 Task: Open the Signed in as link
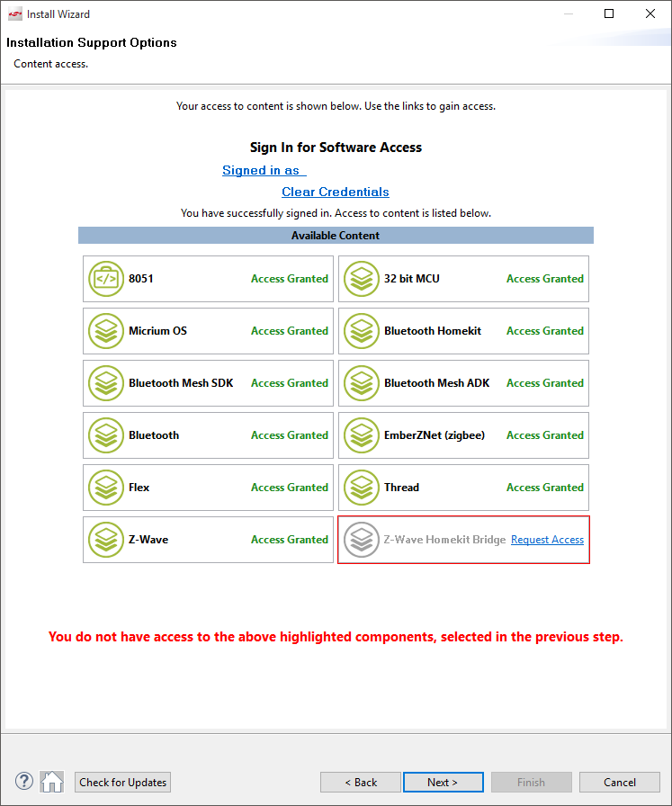(x=264, y=170)
